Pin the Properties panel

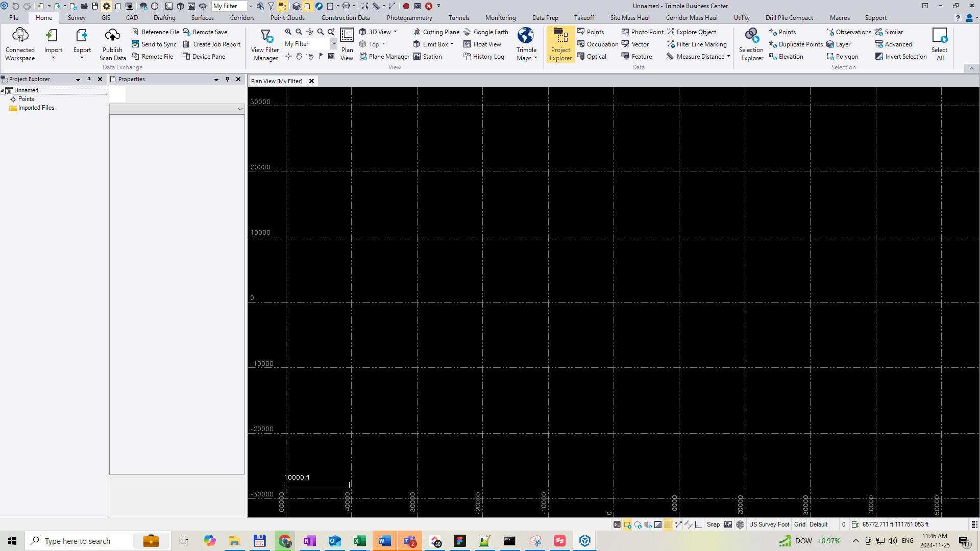coord(227,79)
